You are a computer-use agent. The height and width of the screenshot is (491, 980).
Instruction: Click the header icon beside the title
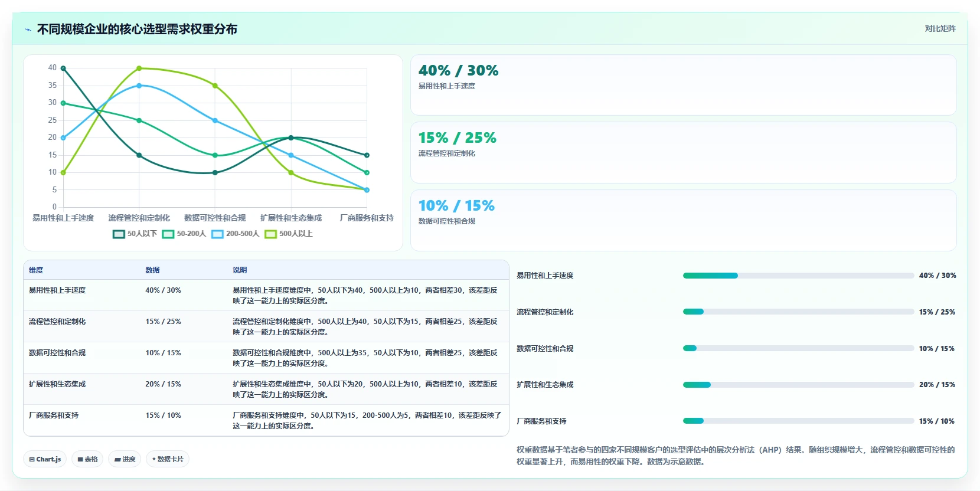(x=28, y=30)
